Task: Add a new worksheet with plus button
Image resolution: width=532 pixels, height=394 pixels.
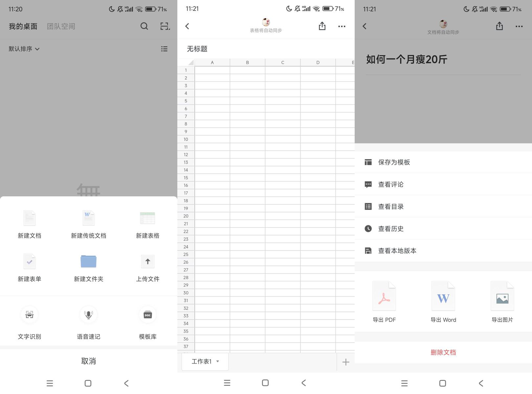Action: point(345,362)
